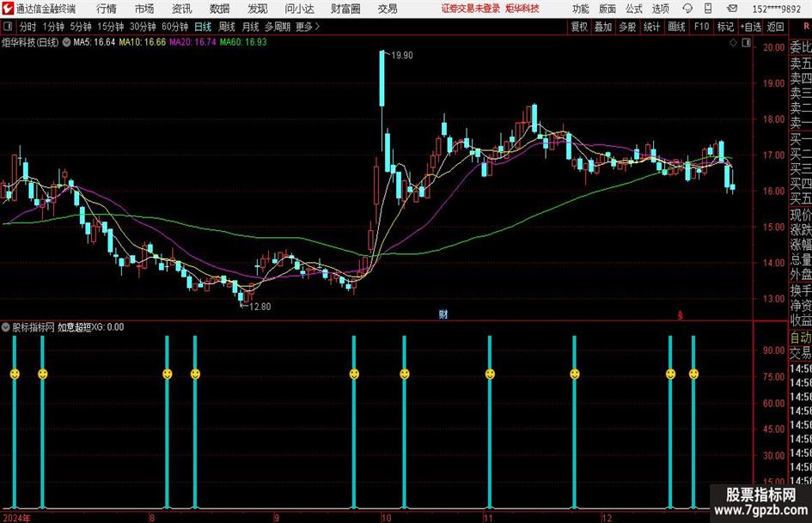The height and width of the screenshot is (523, 812).
Task: Click the MA10: 16.66 label
Action: coord(143,42)
